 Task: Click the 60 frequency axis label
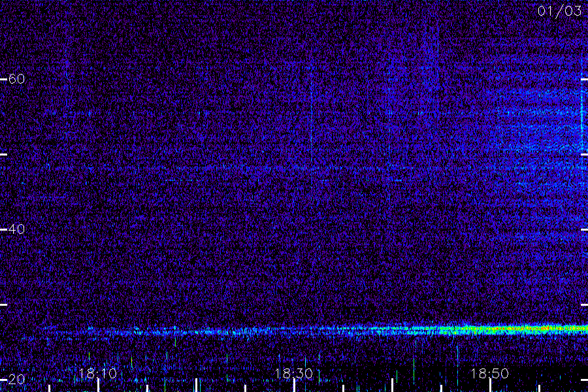click(16, 79)
